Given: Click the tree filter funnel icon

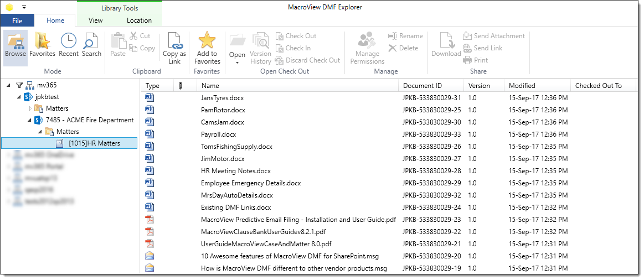Looking at the screenshot, I should point(19,85).
